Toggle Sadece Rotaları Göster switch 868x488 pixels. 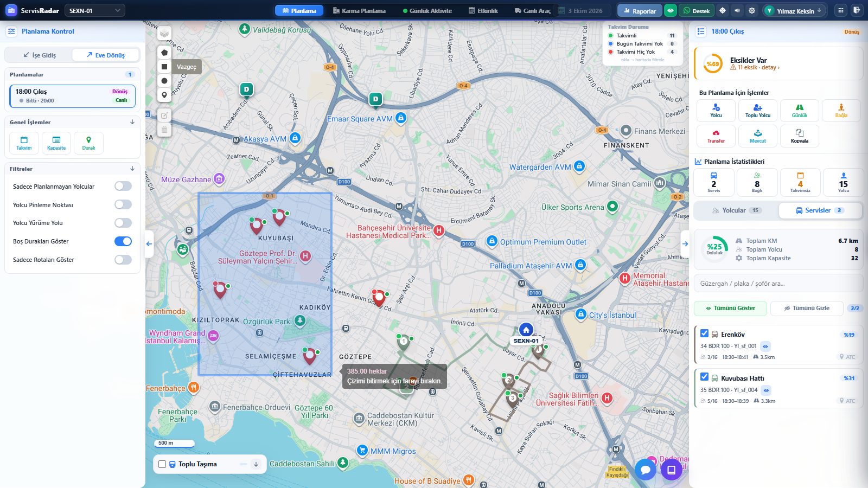click(123, 260)
